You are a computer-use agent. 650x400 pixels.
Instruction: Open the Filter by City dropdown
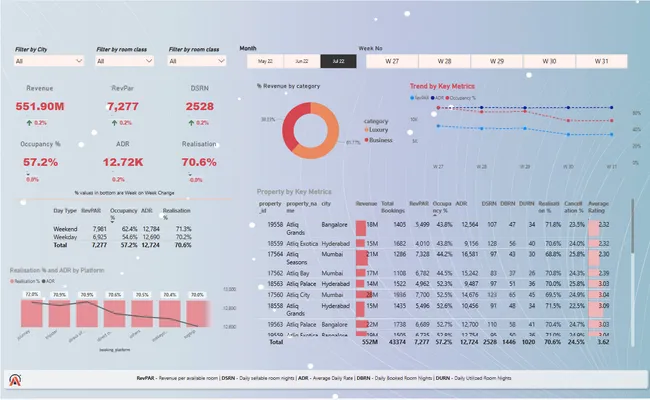pos(49,61)
